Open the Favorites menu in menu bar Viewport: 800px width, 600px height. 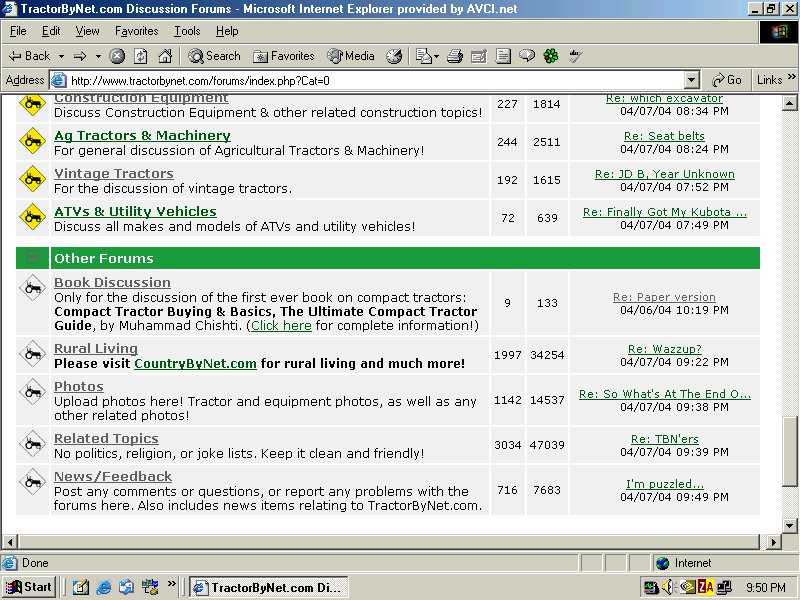point(136,31)
